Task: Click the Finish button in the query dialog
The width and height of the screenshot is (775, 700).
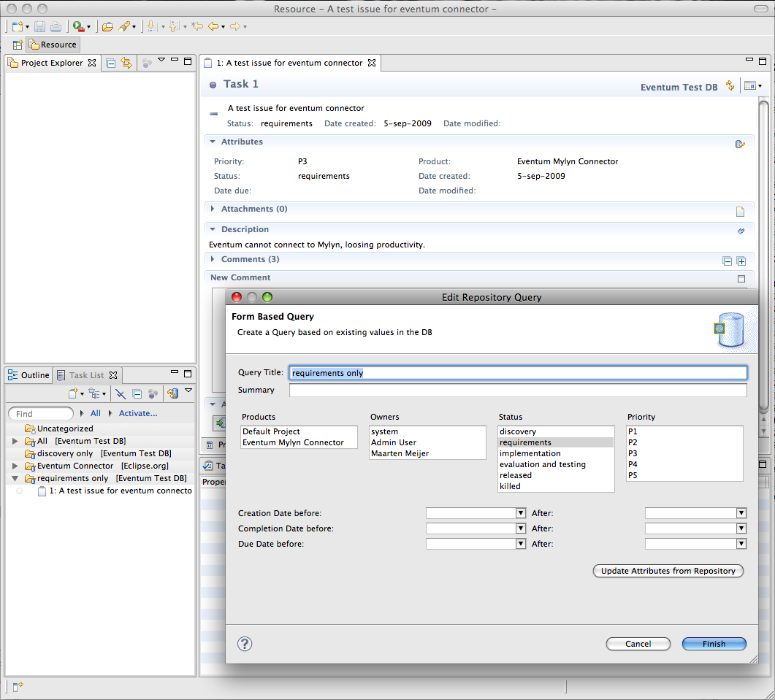Action: tap(714, 643)
